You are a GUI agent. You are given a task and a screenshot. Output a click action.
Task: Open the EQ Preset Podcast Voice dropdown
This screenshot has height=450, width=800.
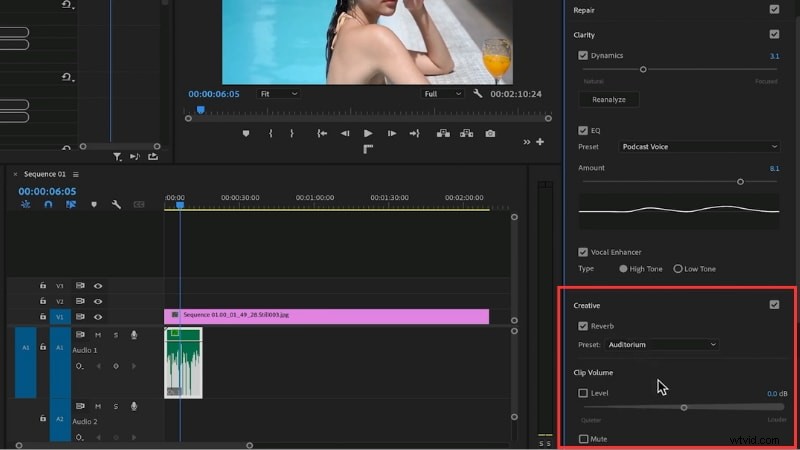(x=699, y=146)
